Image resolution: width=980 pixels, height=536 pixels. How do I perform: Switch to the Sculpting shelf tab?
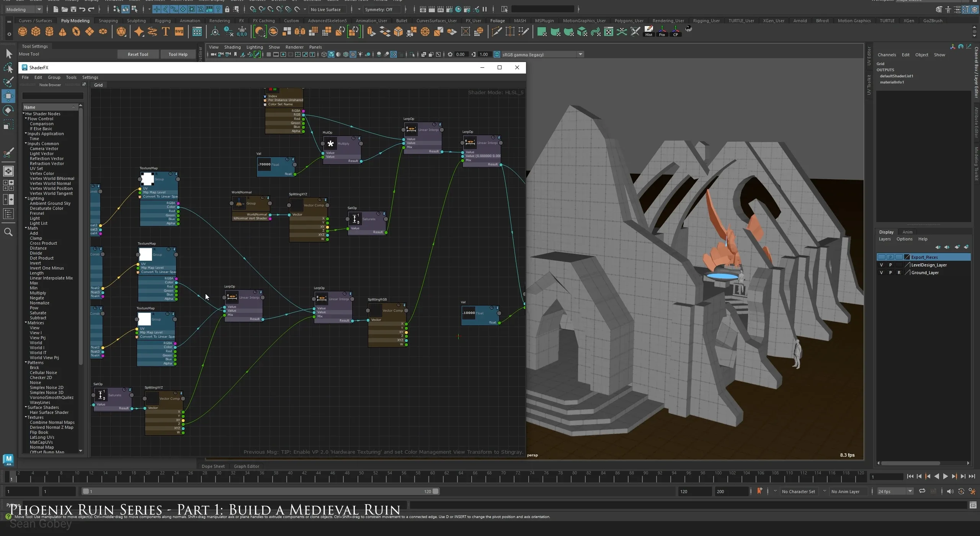point(136,21)
